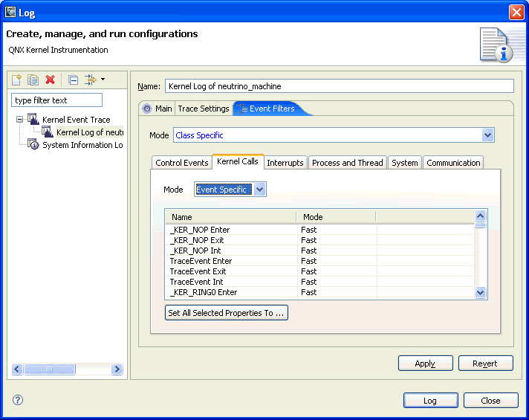Click the Collapse All icon in toolbar
Viewport: 529px width, 420px height.
tap(73, 80)
